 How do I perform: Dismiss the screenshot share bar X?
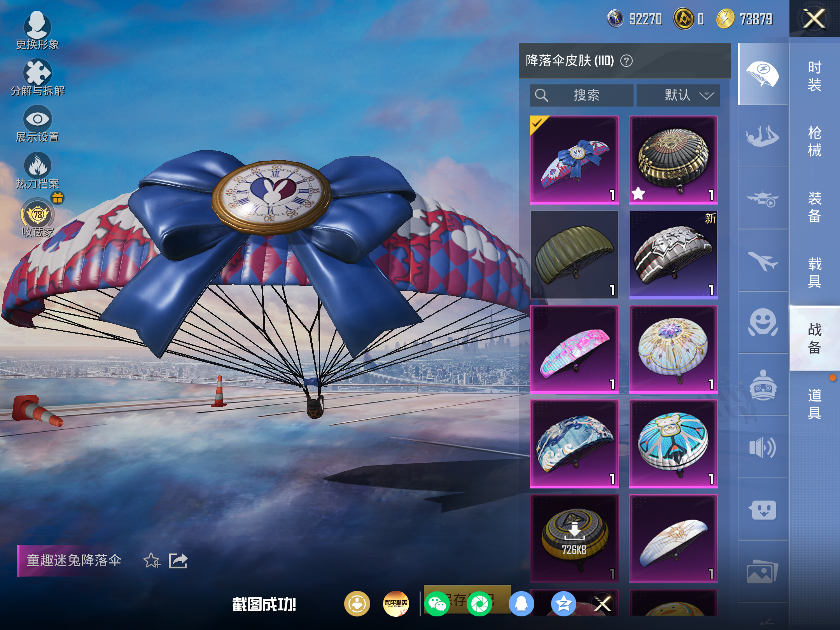(x=603, y=604)
